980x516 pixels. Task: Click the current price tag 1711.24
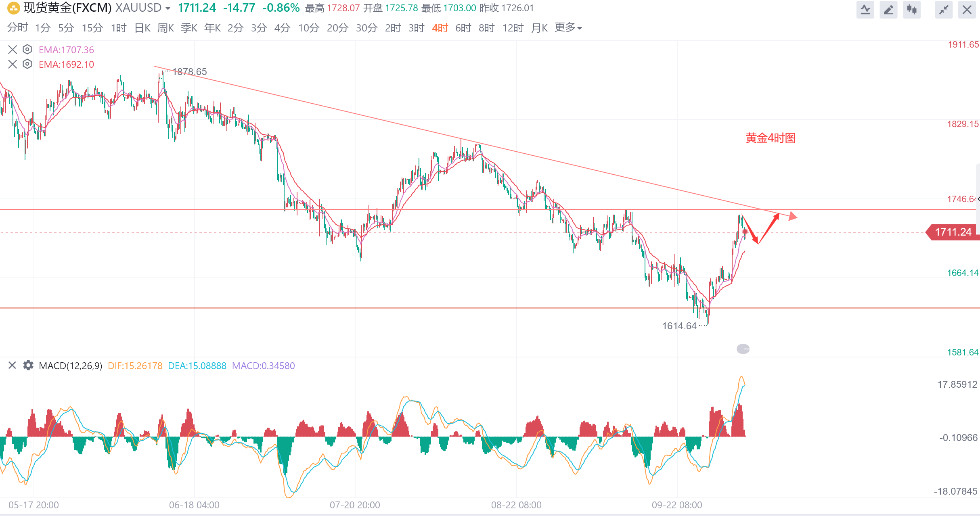point(953,232)
